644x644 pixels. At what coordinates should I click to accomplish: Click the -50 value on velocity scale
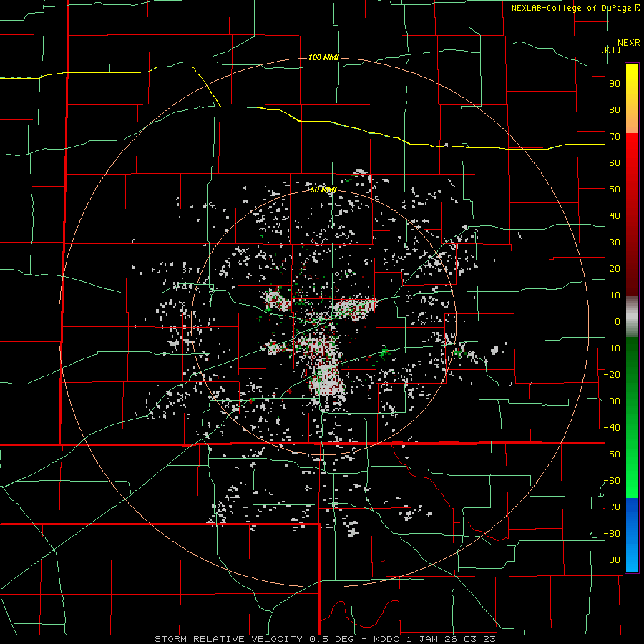[612, 454]
